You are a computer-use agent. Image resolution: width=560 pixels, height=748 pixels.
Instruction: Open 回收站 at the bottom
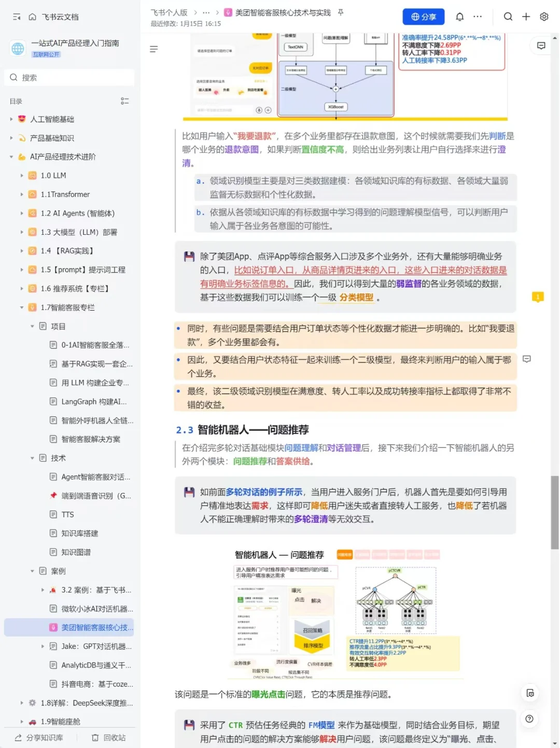click(108, 738)
